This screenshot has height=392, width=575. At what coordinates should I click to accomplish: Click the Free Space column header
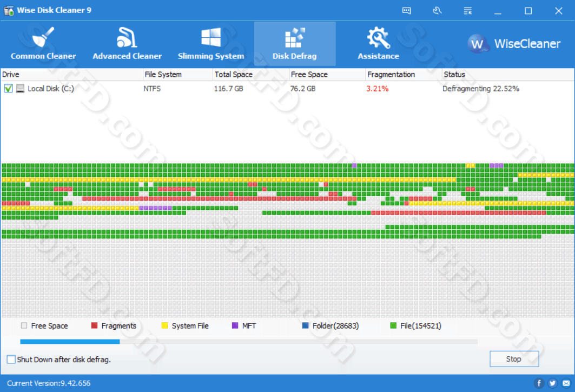click(327, 75)
